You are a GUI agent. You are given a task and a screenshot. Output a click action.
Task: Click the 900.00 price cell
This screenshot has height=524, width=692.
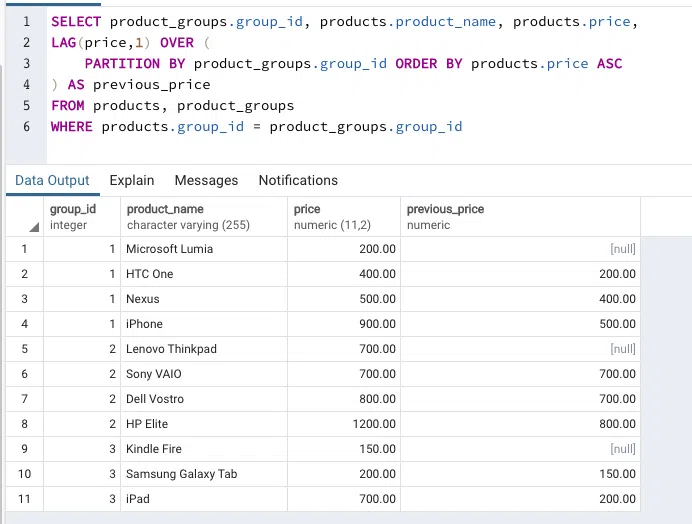click(344, 324)
